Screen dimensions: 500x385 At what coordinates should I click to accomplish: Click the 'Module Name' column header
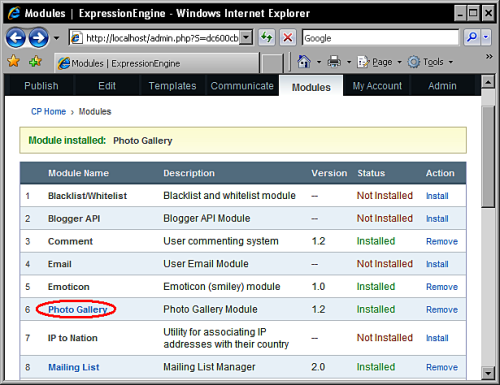click(78, 173)
